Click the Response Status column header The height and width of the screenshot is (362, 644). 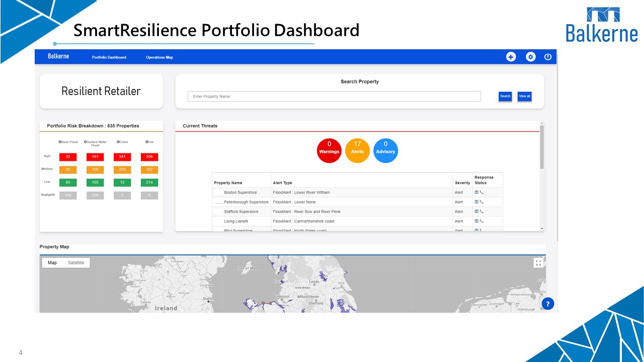(484, 180)
